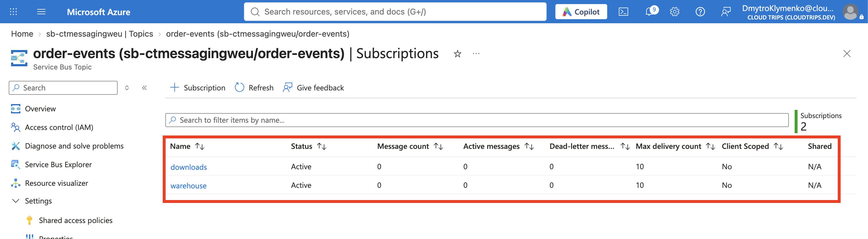Viewport: 868px width, 239px height.
Task: Open the user account avatar
Action: (x=850, y=12)
